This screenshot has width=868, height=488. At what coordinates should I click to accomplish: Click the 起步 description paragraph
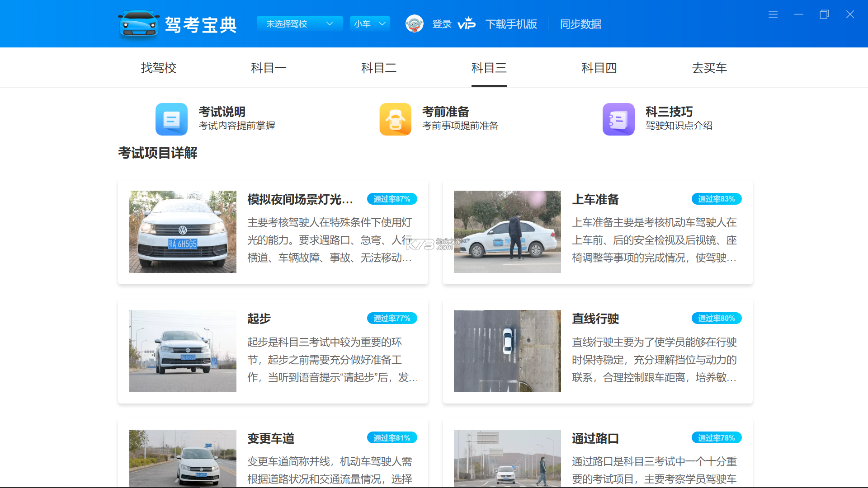tap(332, 360)
